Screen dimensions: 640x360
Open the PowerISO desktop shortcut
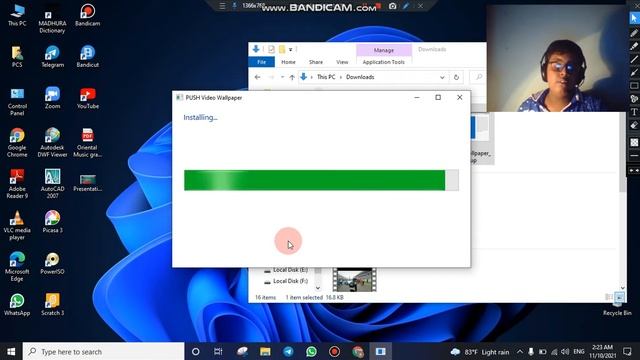[52, 263]
